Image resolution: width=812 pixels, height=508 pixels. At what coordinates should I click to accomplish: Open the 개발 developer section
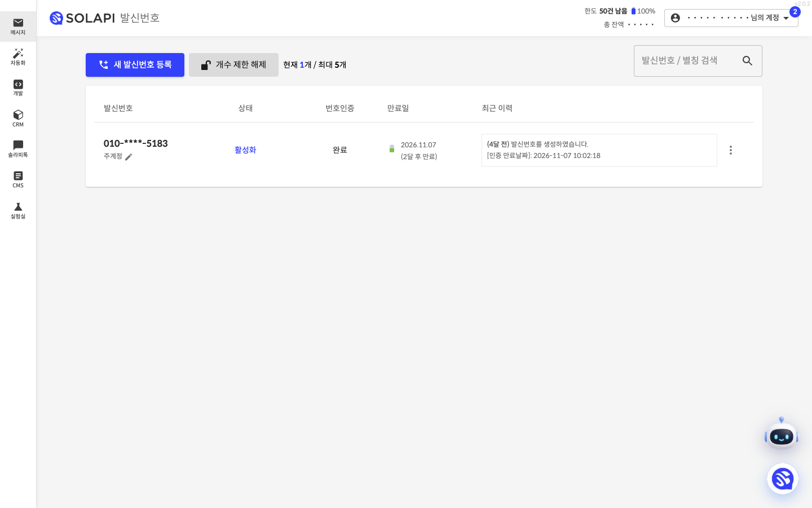coord(18,87)
